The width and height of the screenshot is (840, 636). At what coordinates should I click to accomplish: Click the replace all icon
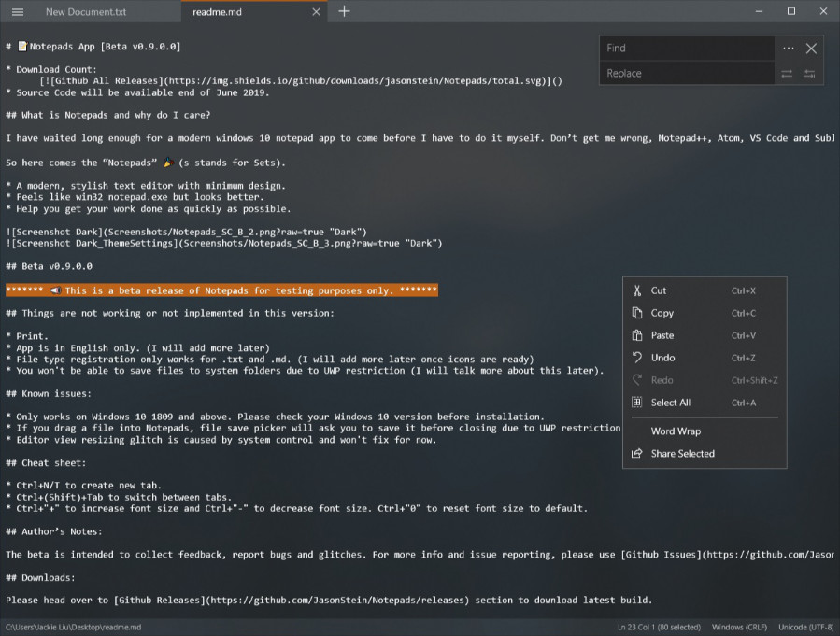[x=809, y=74]
